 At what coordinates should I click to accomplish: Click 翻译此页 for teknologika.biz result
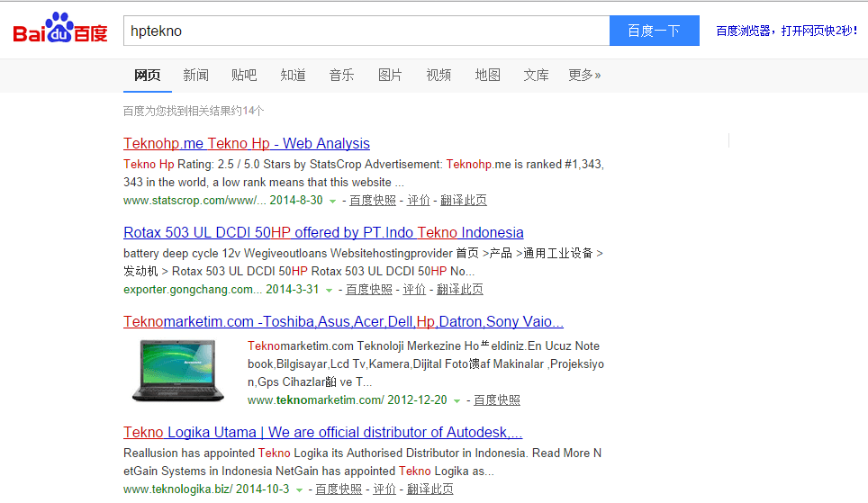430,490
